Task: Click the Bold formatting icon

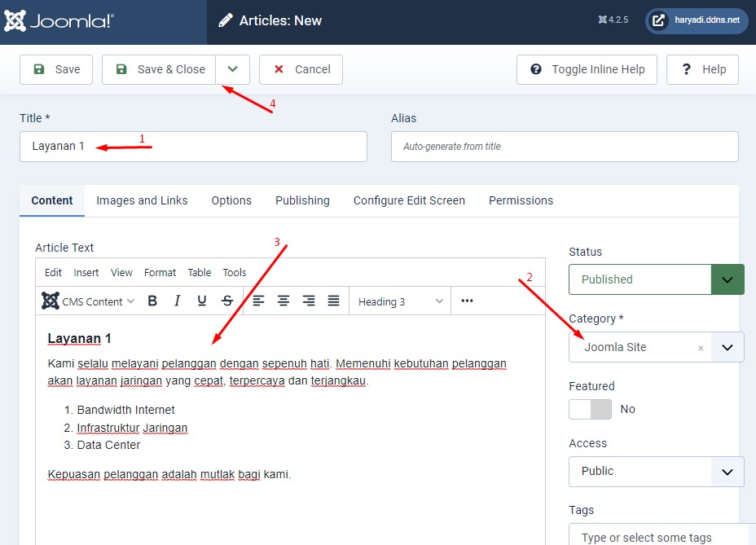Action: click(152, 301)
